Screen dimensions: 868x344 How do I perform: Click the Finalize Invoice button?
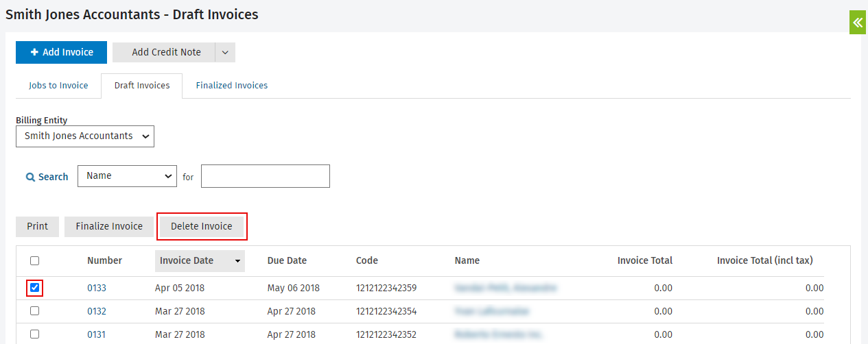[x=109, y=226]
